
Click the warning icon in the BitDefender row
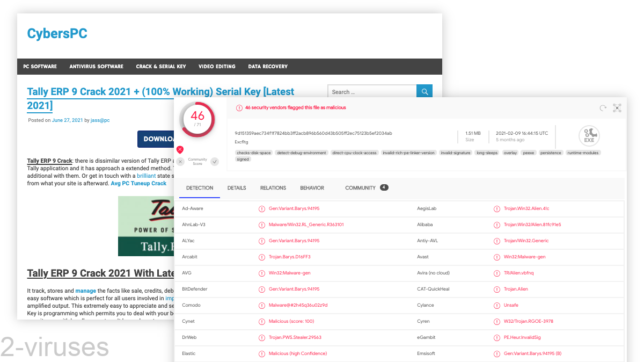(x=262, y=289)
